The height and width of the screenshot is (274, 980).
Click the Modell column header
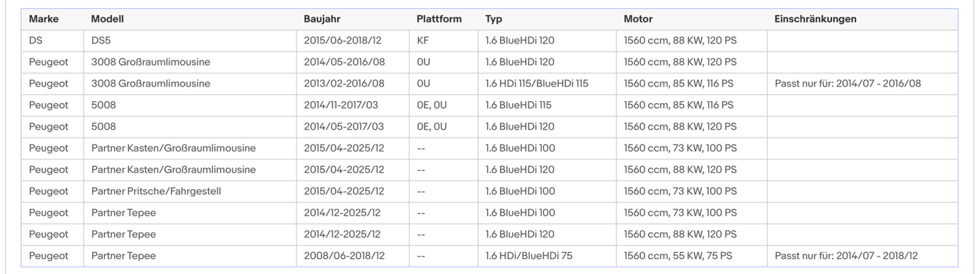tap(107, 19)
